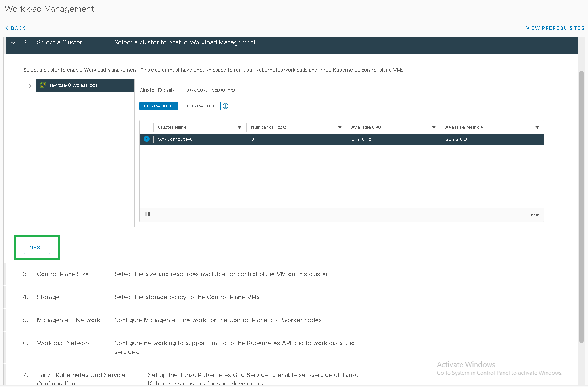This screenshot has height=387, width=588.
Task: Select the SA-Compute-01 radio button
Action: (147, 139)
